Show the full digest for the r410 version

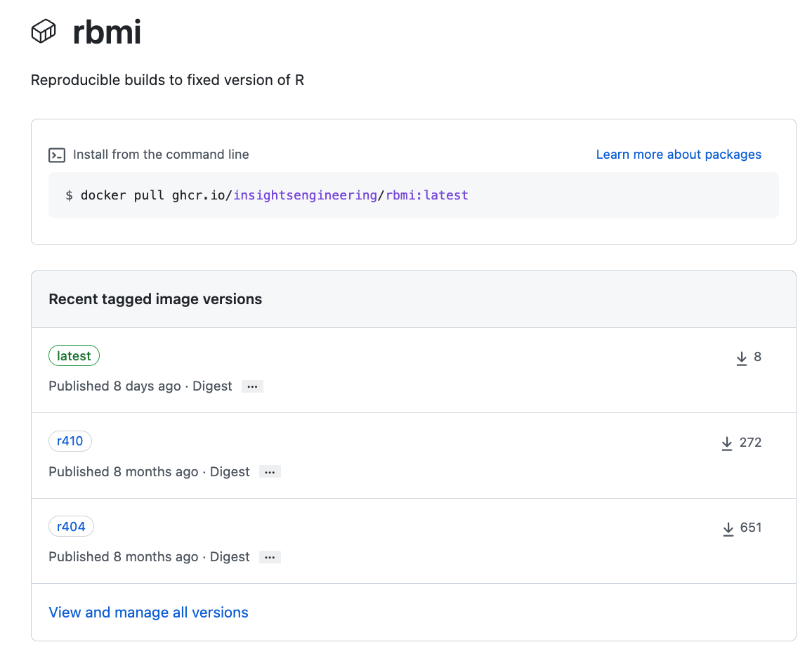tap(270, 472)
